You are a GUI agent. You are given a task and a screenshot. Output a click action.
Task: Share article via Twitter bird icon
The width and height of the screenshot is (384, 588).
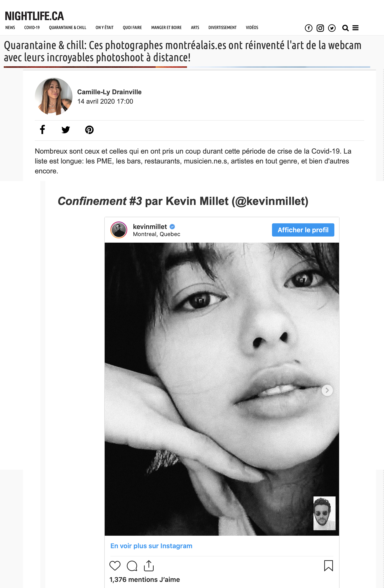tap(66, 130)
